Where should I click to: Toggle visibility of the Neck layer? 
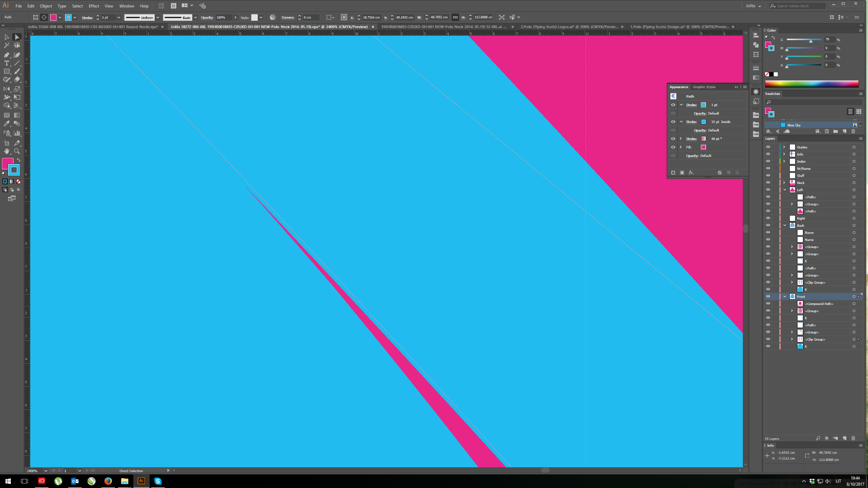(x=768, y=183)
